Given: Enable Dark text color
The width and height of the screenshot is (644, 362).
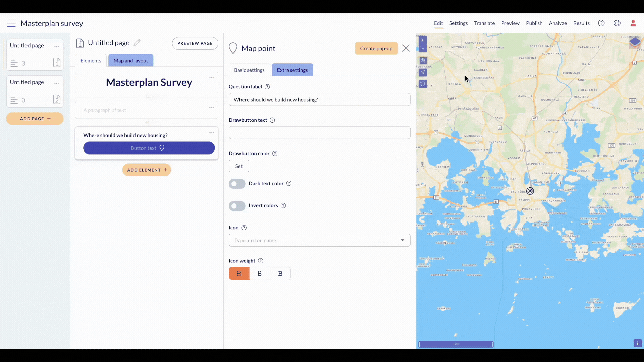Looking at the screenshot, I should point(237,184).
